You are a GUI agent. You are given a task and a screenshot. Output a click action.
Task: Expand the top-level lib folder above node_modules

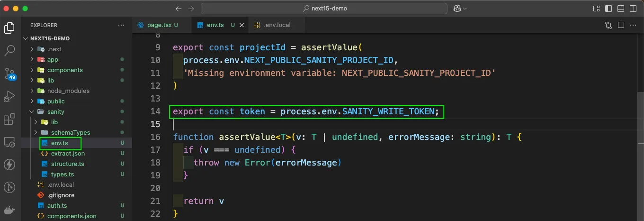click(x=32, y=80)
